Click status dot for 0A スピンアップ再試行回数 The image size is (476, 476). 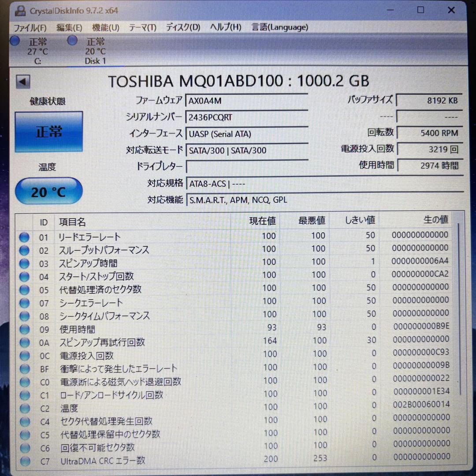point(25,343)
